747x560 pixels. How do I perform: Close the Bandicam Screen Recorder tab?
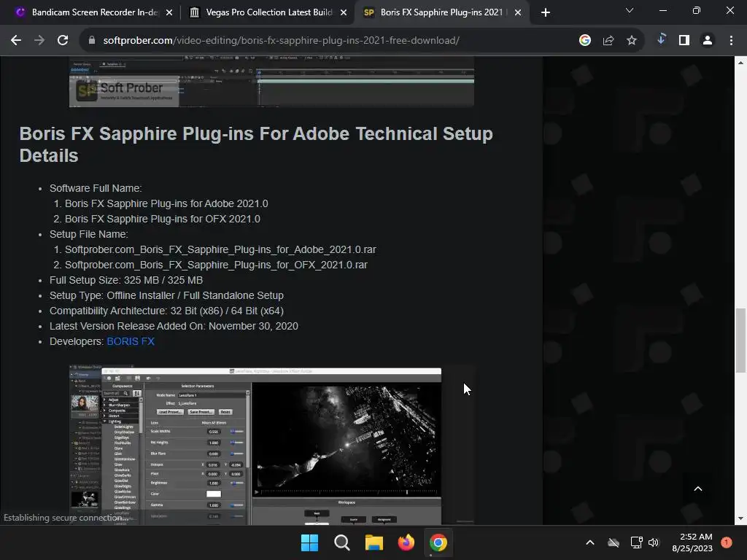(169, 12)
